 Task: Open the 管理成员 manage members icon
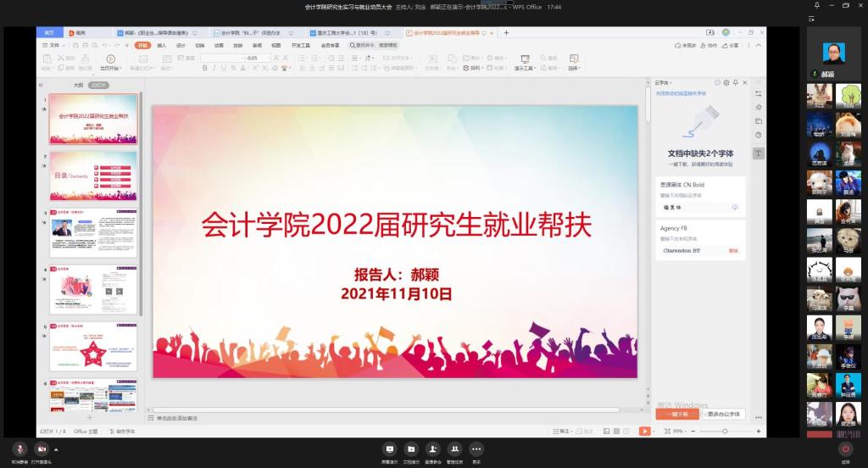tap(455, 448)
